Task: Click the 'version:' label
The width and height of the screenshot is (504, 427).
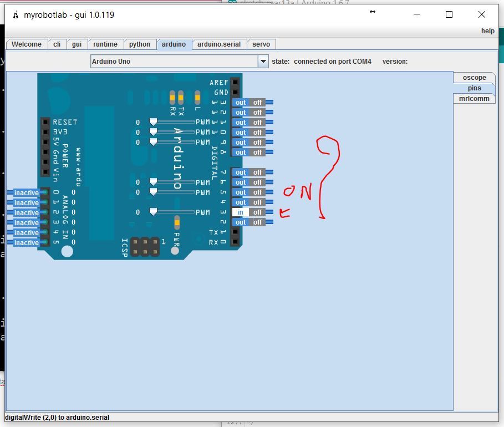Action: (395, 62)
